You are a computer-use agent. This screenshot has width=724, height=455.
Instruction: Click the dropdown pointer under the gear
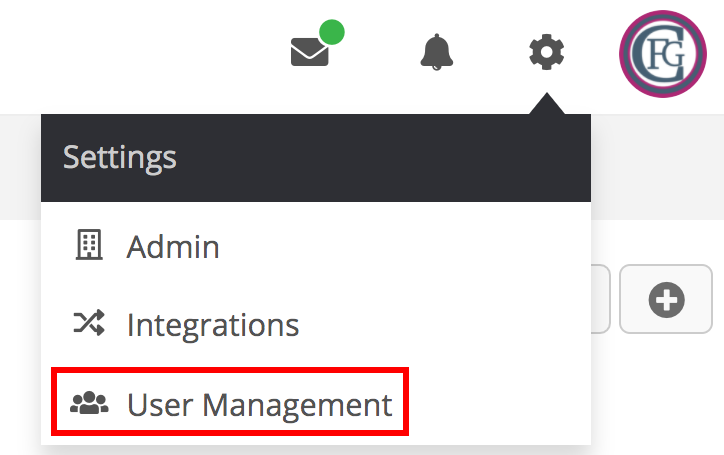tap(547, 103)
